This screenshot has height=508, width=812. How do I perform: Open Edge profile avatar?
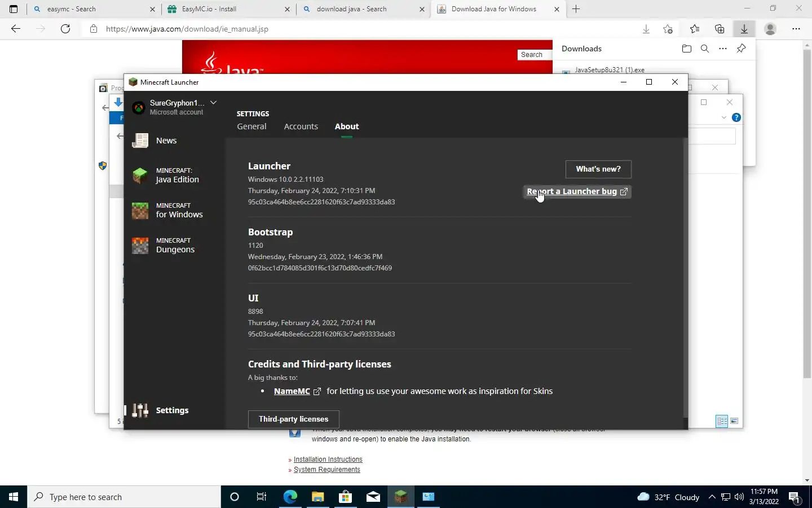(770, 29)
